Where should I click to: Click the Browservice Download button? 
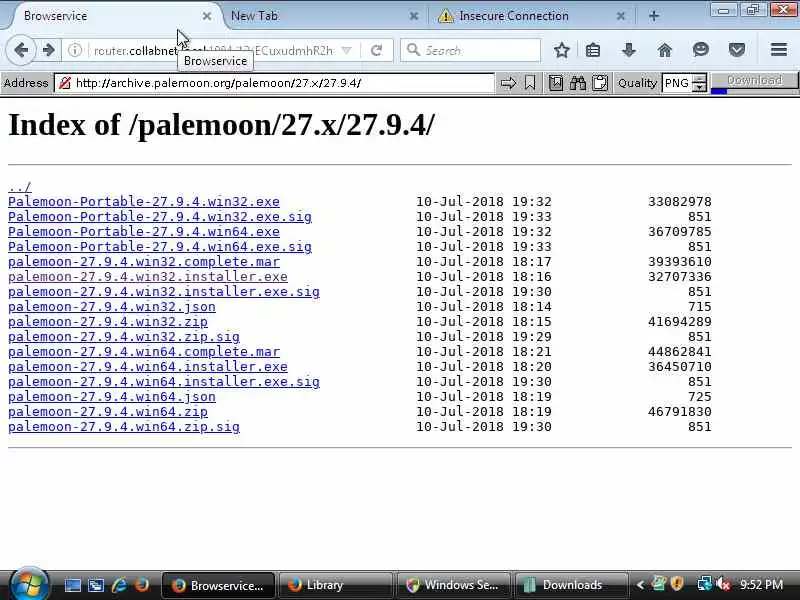755,81
